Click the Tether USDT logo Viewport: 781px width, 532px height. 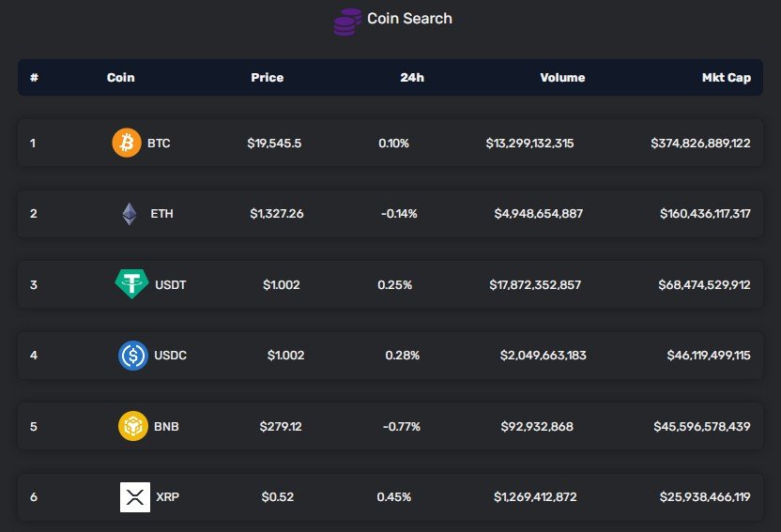point(131,284)
